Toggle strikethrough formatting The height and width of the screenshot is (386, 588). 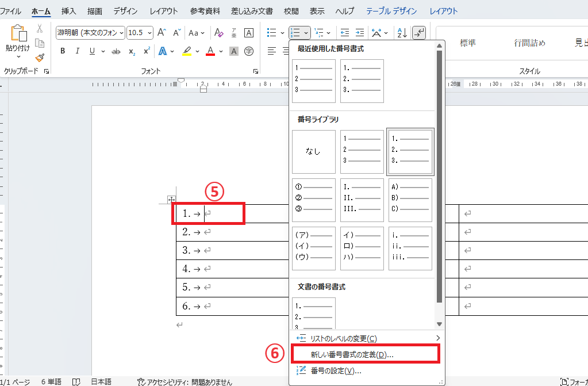tap(116, 51)
